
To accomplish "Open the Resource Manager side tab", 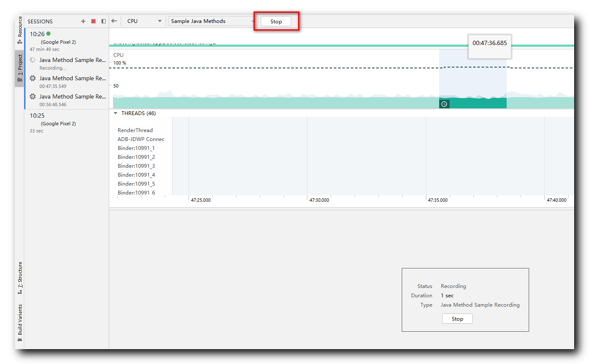I will click(x=20, y=31).
